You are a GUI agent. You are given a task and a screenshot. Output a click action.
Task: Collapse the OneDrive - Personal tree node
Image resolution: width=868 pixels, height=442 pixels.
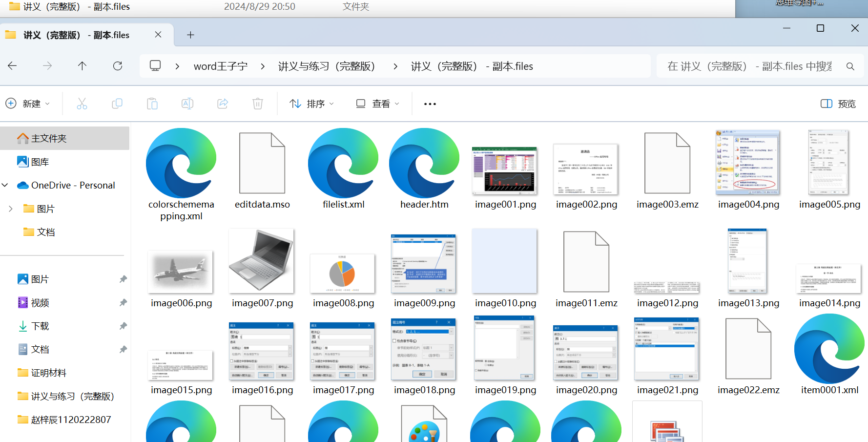[x=5, y=185]
